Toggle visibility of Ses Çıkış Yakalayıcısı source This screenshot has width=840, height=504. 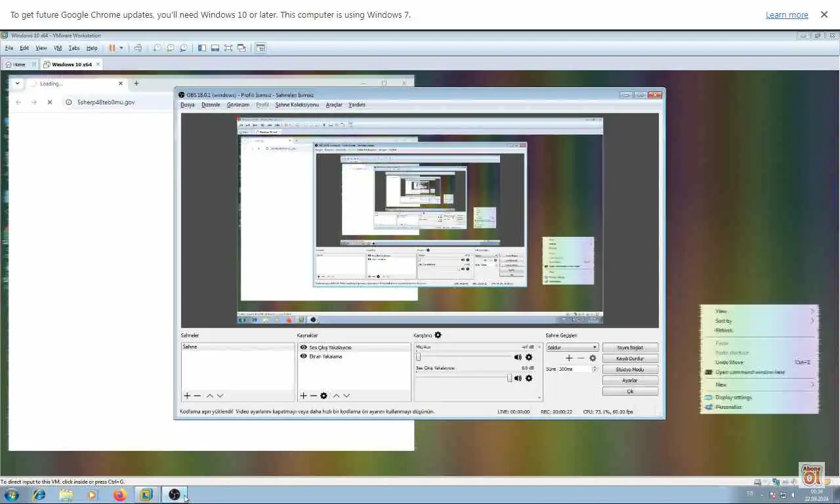pos(303,347)
